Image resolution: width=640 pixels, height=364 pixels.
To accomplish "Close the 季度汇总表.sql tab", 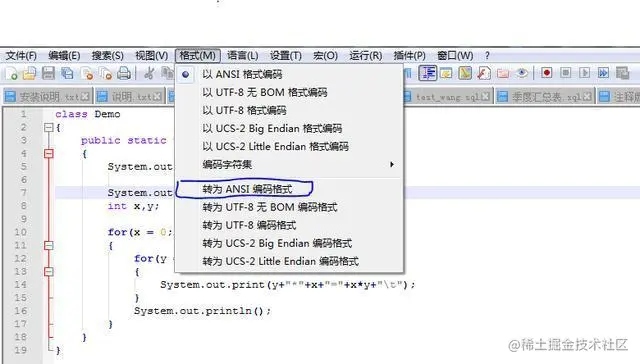I will [x=587, y=97].
